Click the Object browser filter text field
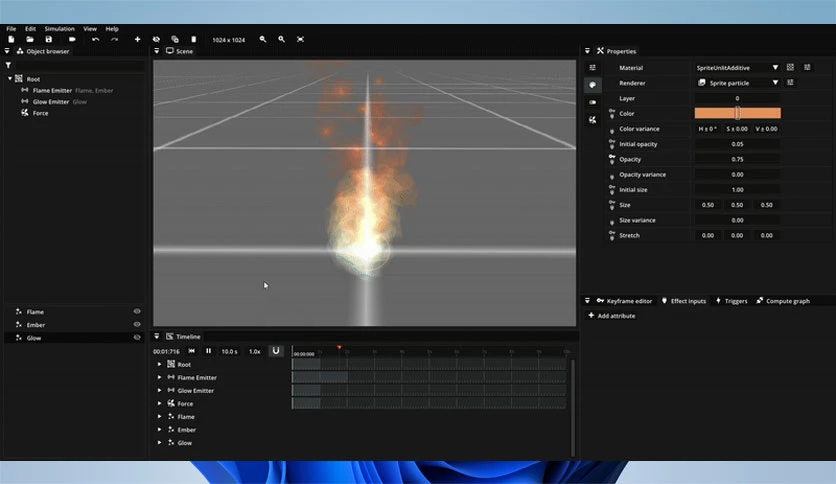Image resolution: width=836 pixels, height=484 pixels. click(x=79, y=66)
